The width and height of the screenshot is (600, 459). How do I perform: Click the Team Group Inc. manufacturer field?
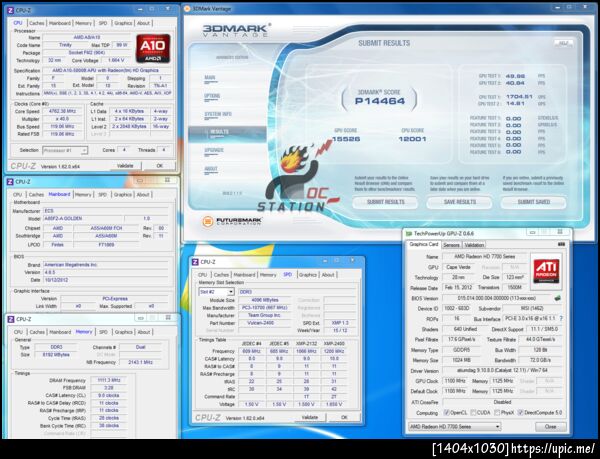coord(263,316)
